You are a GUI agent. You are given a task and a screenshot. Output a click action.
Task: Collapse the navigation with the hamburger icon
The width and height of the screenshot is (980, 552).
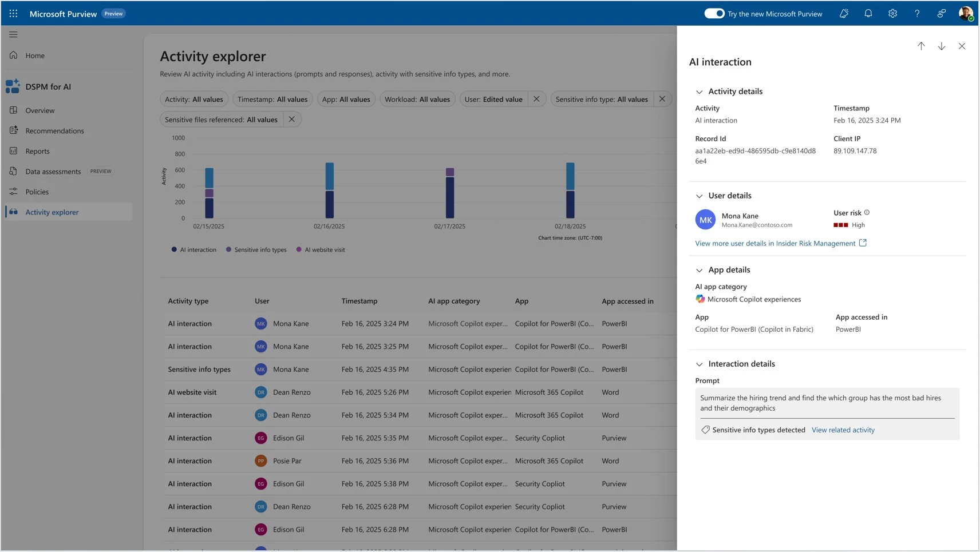[13, 34]
